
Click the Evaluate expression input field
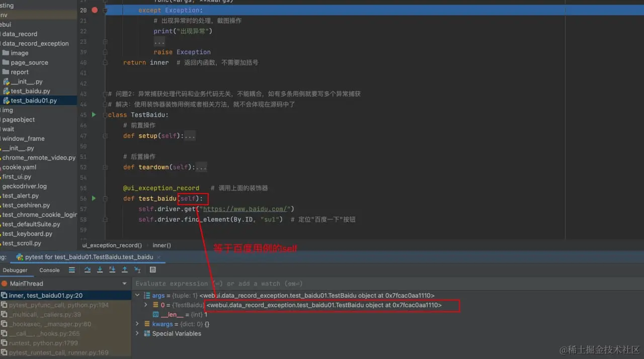(x=387, y=284)
